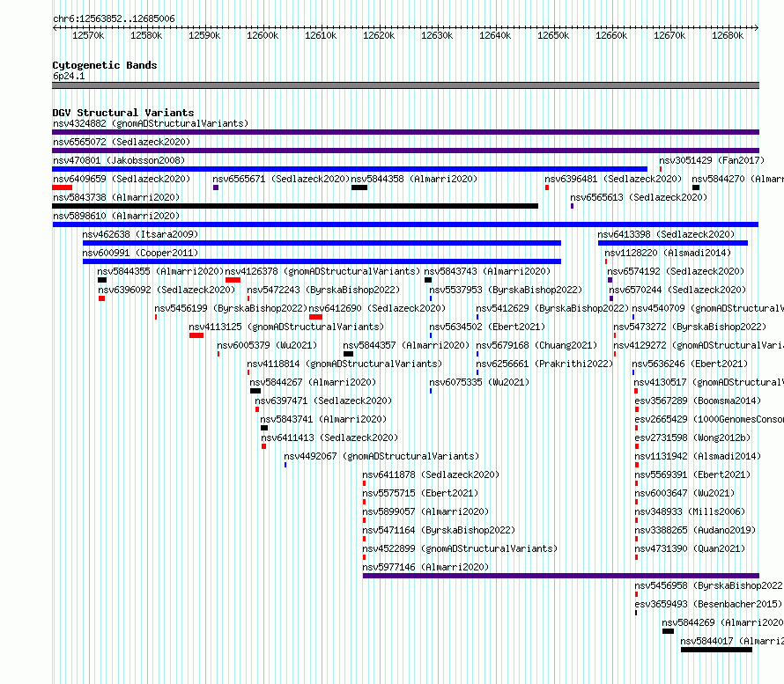Screen dimensions: 784x684
Task: Select the nsv6075335 (Wu2021) label
Action: [479, 382]
